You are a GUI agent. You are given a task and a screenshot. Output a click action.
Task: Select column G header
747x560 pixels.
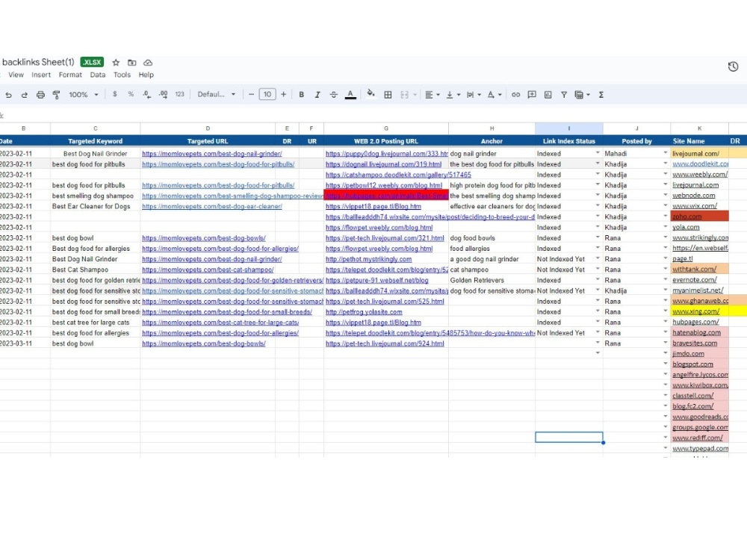coord(386,128)
